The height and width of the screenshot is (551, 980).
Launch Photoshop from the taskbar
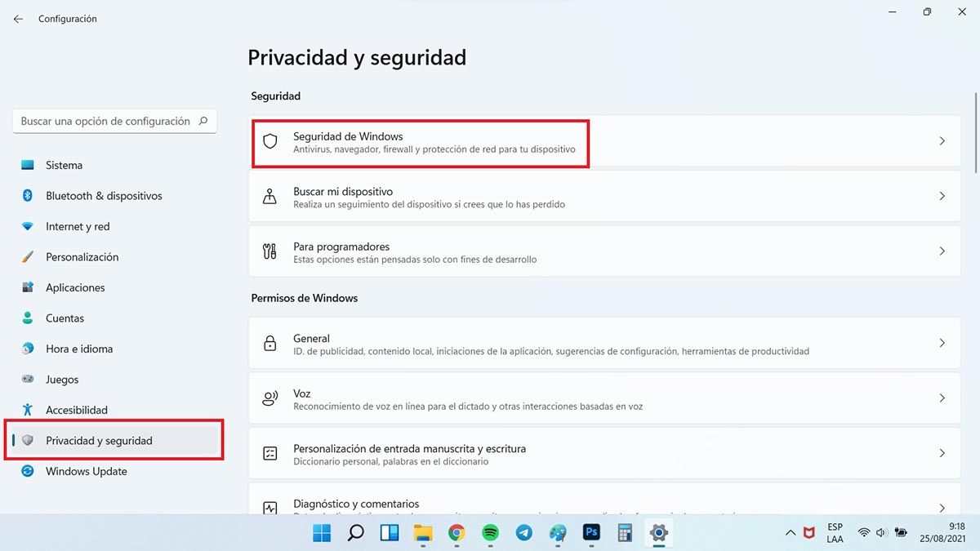tap(591, 533)
